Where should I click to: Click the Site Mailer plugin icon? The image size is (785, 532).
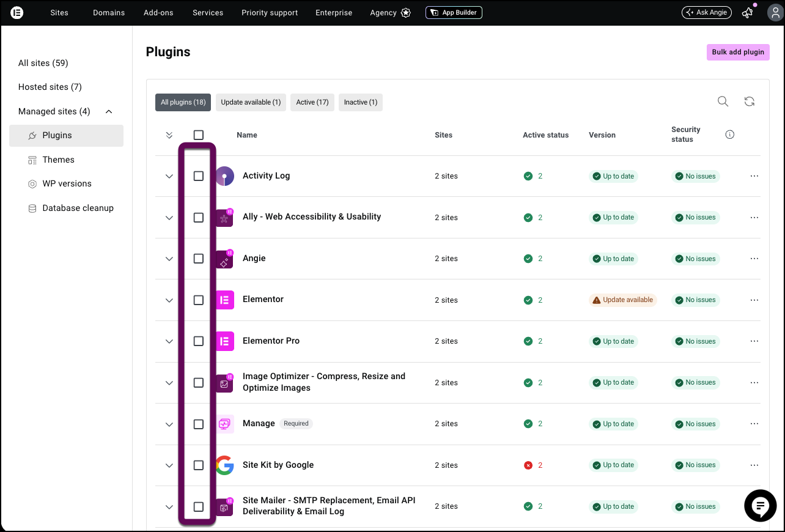224,506
